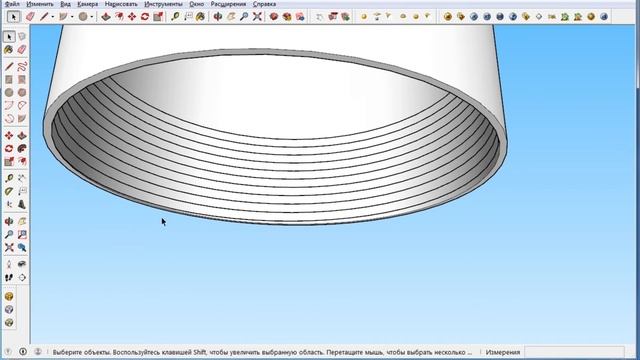Expand the Circle shape tool dropdown arrow

click(x=92, y=17)
